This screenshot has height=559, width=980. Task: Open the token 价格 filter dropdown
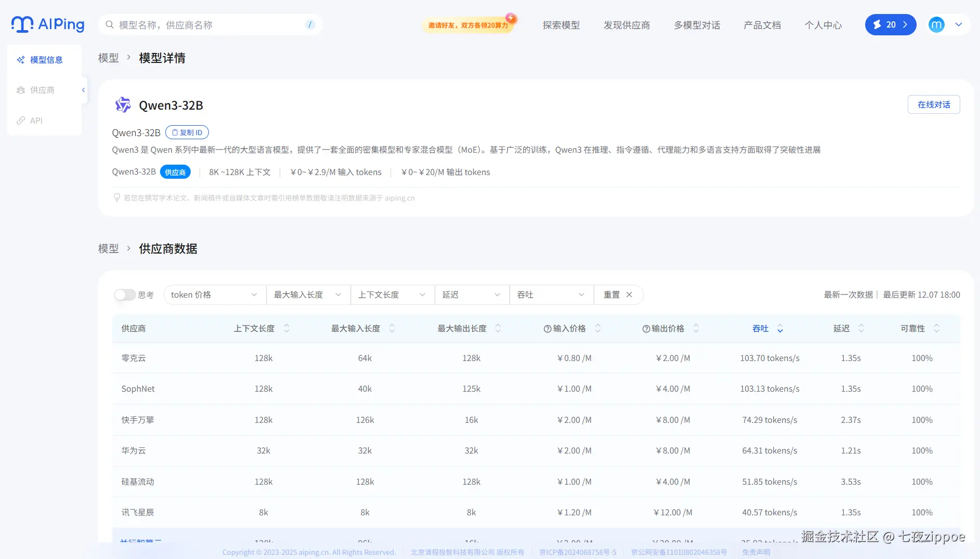(x=215, y=295)
